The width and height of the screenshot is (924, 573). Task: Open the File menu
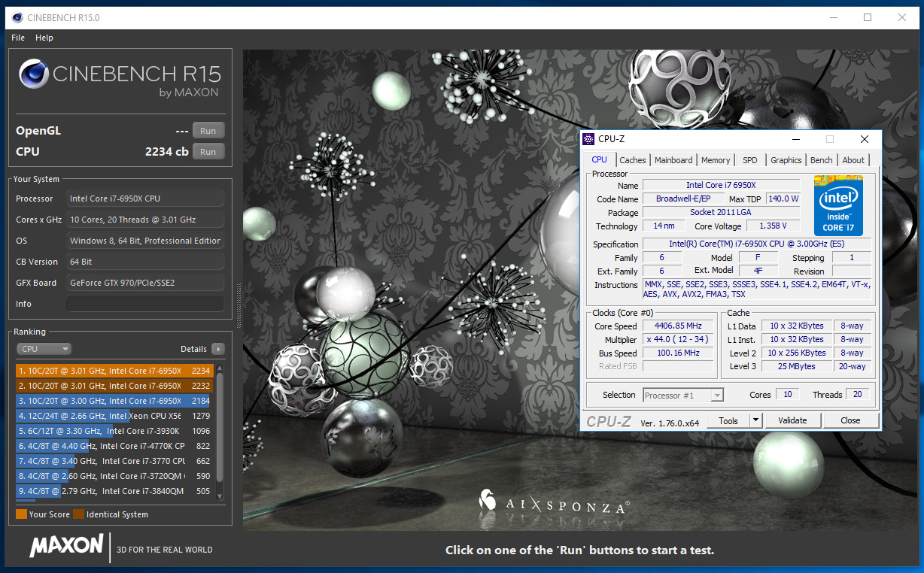coord(18,38)
